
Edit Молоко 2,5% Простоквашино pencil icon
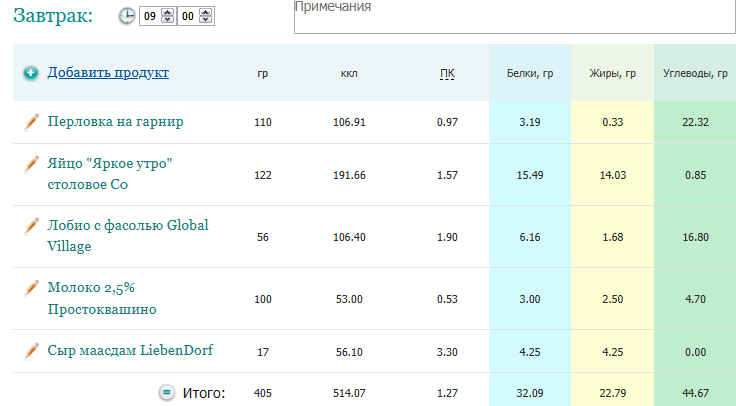(x=31, y=288)
